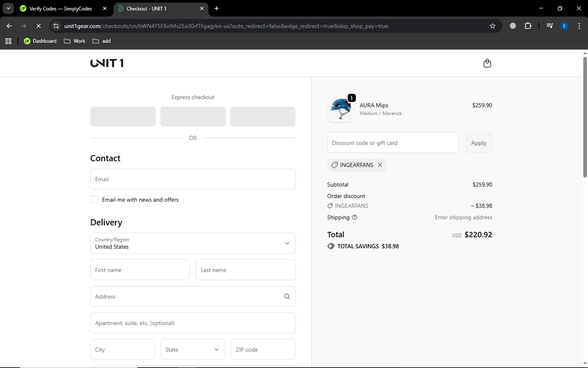588x368 pixels.
Task: Click the City input field
Action: [x=123, y=350]
